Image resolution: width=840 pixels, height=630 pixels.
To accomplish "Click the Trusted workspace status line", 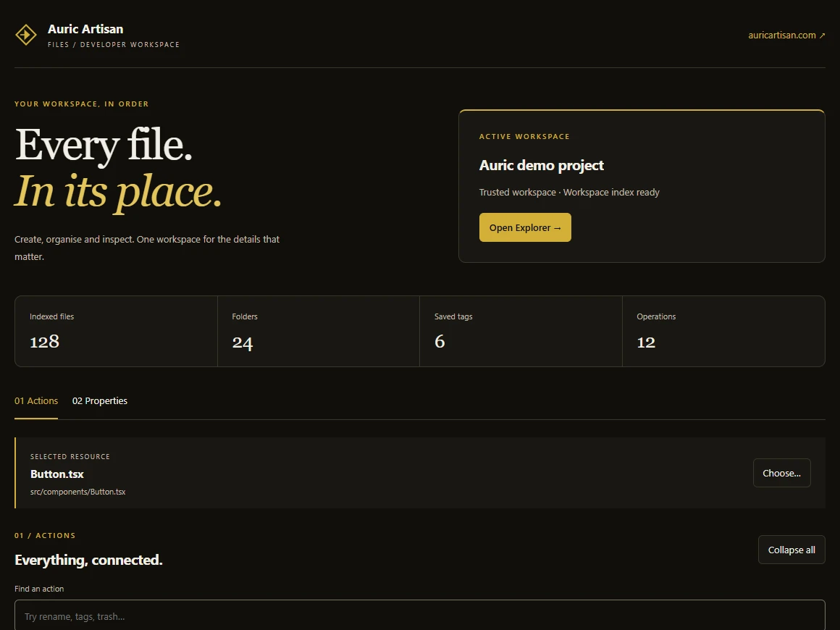I will coord(569,193).
